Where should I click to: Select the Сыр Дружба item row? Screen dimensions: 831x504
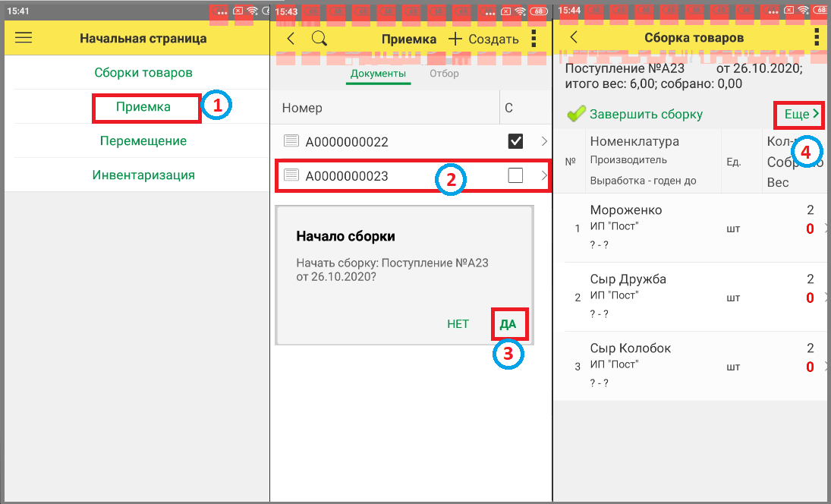pos(691,297)
